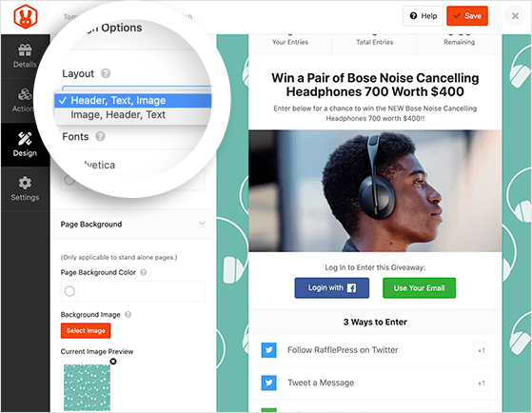Click the background pattern thumbnail preview

click(x=87, y=387)
